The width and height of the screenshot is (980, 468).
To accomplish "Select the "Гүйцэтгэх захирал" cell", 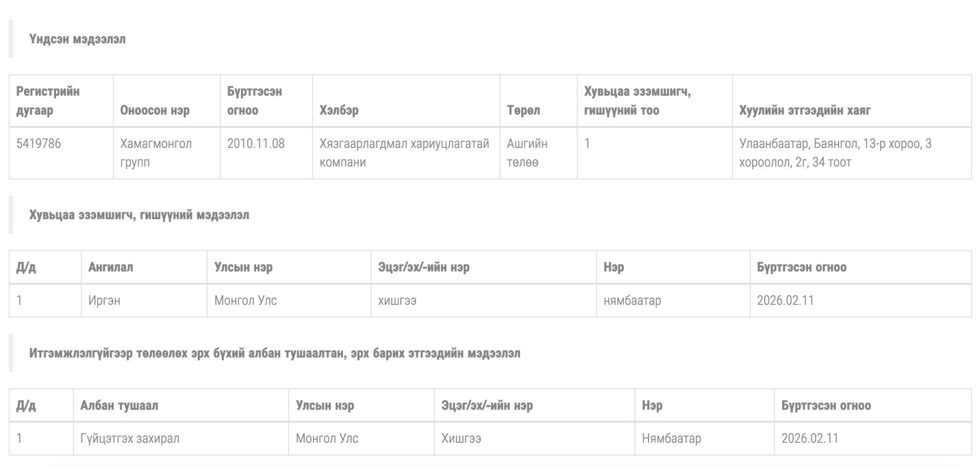I will (130, 439).
